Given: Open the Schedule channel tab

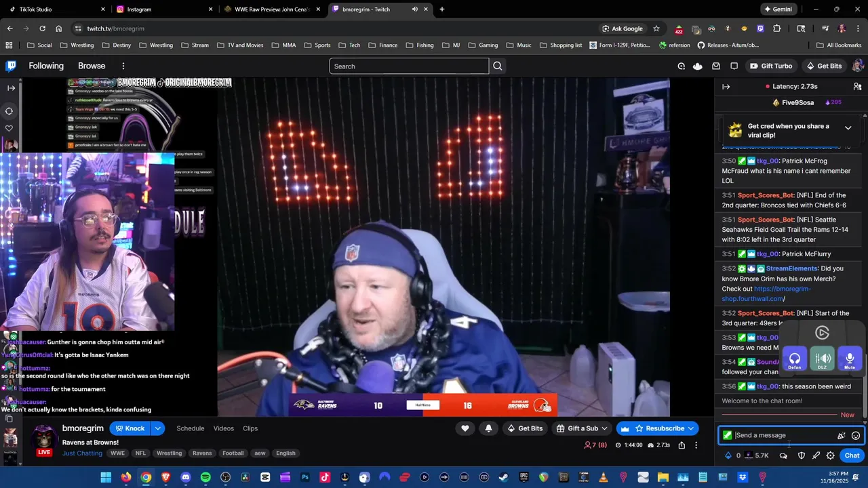Looking at the screenshot, I should pos(191,428).
